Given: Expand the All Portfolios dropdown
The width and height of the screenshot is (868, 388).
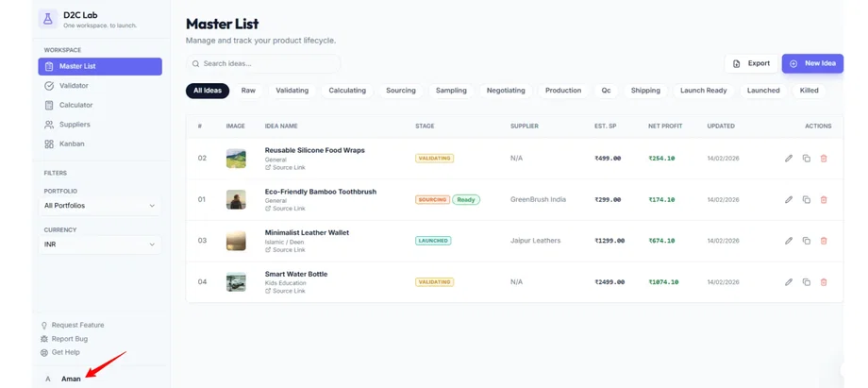Looking at the screenshot, I should 99,206.
